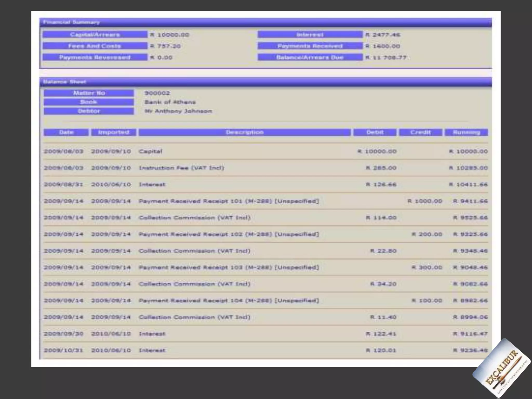
Task: Sort by the Description column header
Action: point(244,132)
